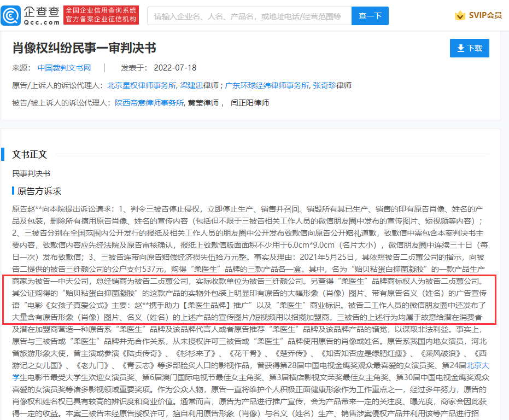Open lawyer 张奇珍 profile link
This screenshot has width=509, height=420.
pos(324,85)
